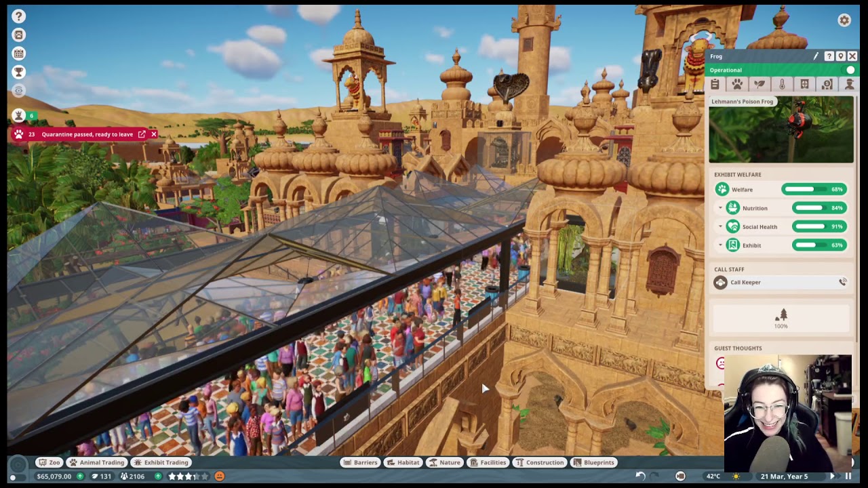Screen dimensions: 868x488
Task: Click the sun weather icon
Action: tap(736, 476)
